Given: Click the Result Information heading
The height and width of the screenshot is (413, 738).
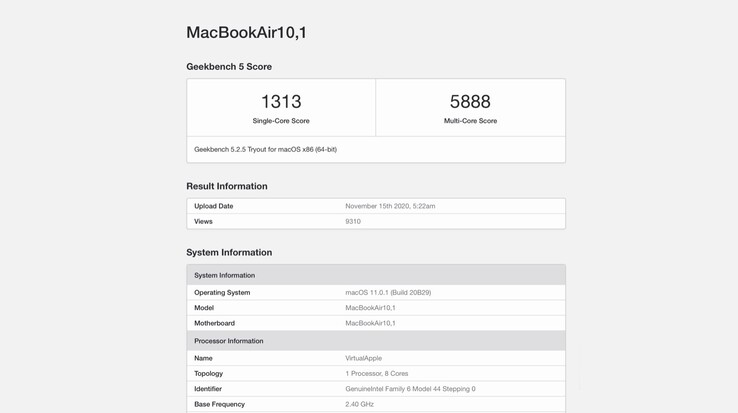Looking at the screenshot, I should pos(227,186).
